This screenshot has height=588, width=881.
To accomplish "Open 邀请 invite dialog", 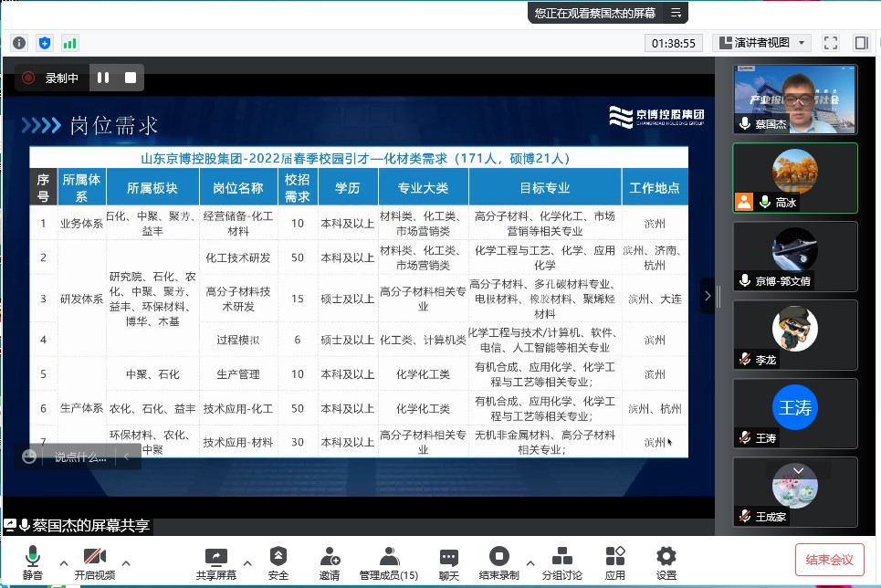I will pos(330,562).
